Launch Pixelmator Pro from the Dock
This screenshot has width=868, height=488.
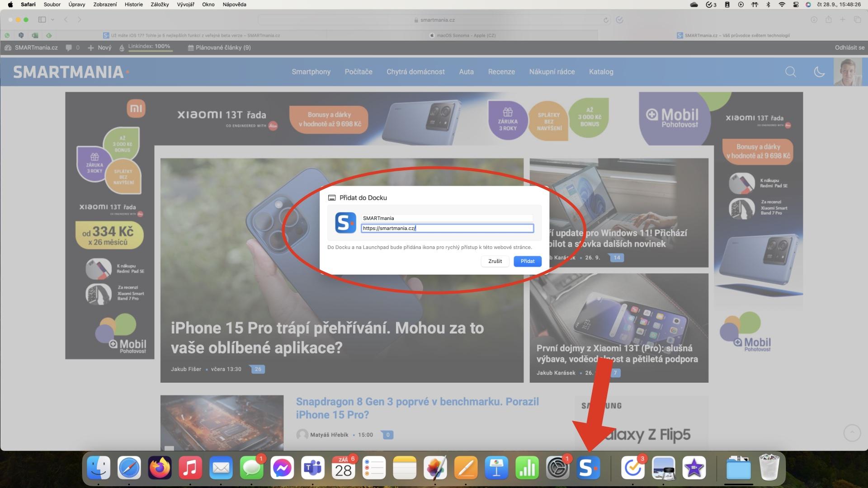435,468
